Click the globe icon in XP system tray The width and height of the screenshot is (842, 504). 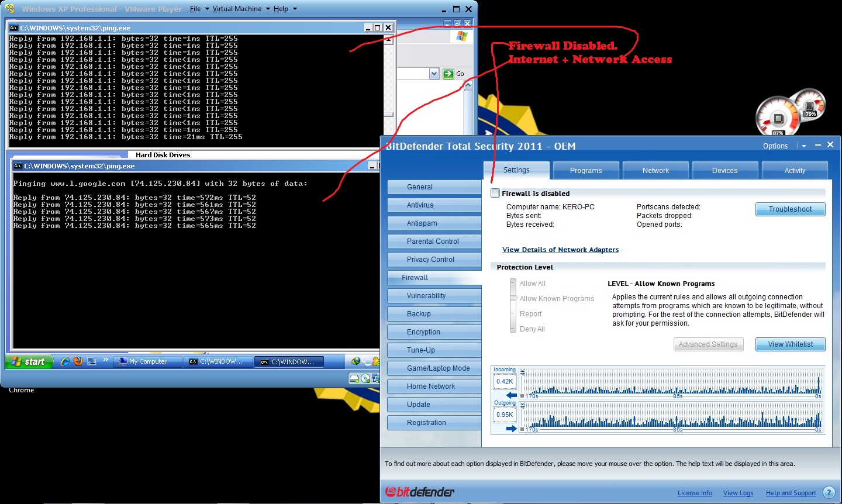tap(356, 362)
